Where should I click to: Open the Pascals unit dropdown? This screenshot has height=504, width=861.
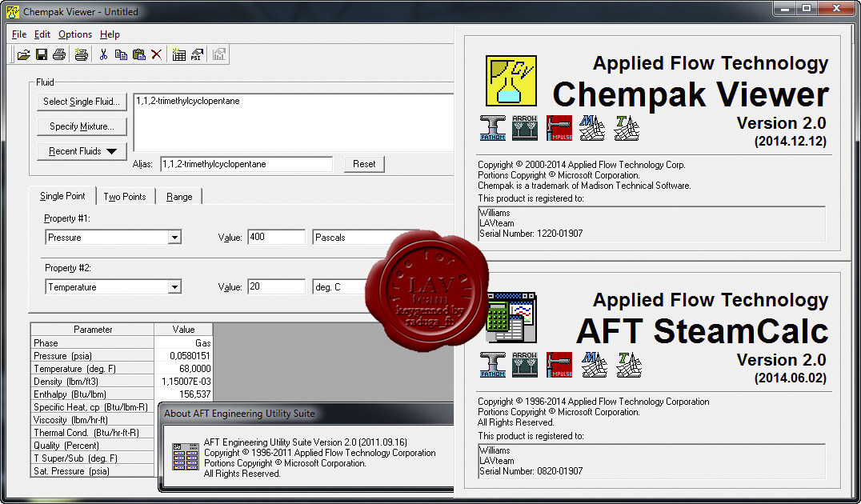(x=366, y=237)
